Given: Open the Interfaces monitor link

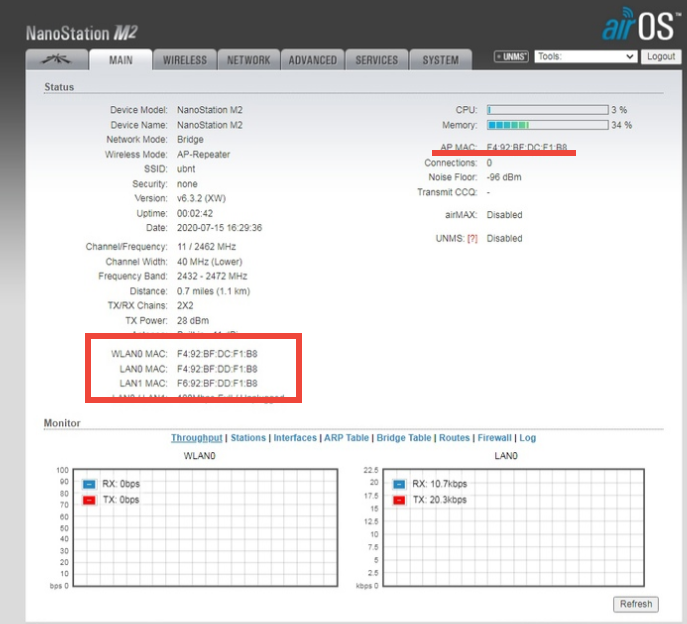Looking at the screenshot, I should pos(295,438).
